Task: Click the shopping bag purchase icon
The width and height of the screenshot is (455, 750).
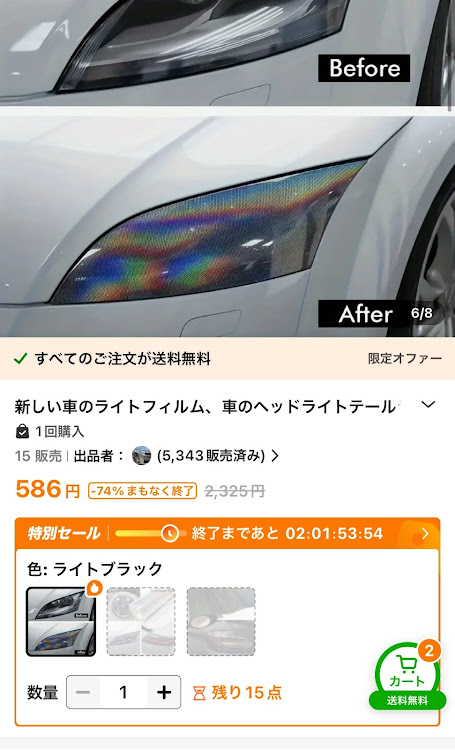Action: click(x=22, y=431)
